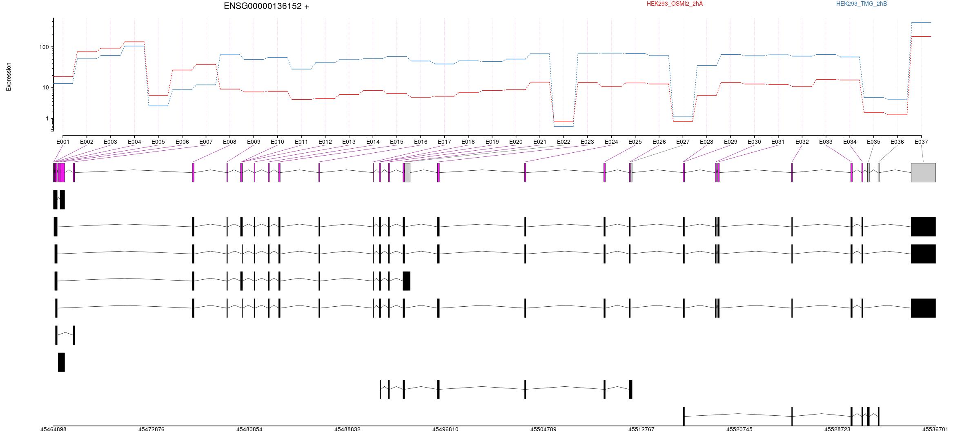Click genomic coordinate 45496810
The image size is (980, 437).
445,429
